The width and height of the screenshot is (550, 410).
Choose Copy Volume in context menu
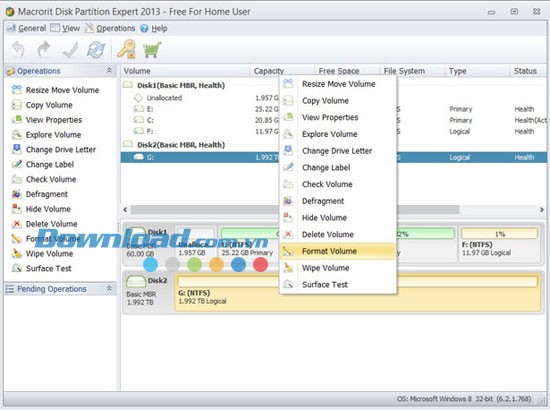pos(338,101)
